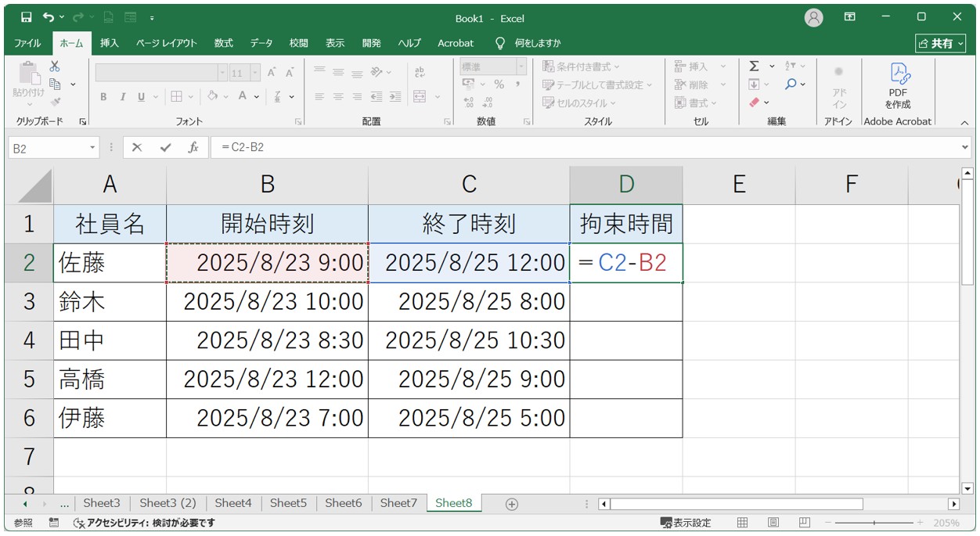Screen dimensions: 980x536
Task: Click the Increase Decimal icon
Action: pos(469,102)
